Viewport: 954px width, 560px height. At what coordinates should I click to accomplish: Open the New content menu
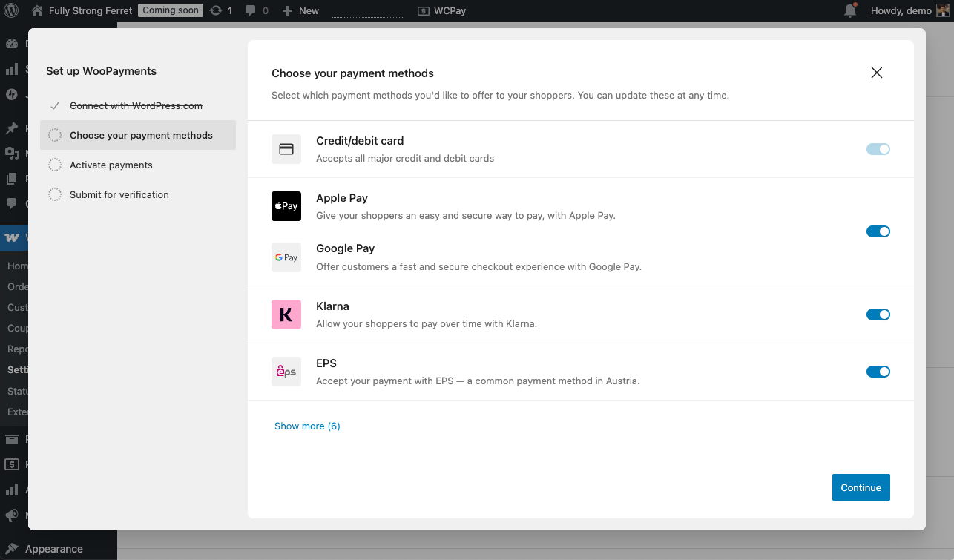[x=300, y=10]
